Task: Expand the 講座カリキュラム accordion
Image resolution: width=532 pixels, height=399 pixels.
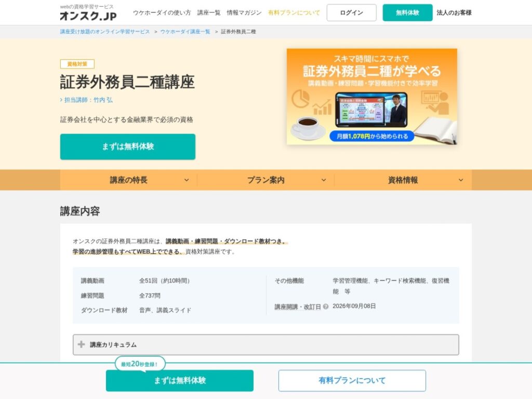Action: tap(265, 345)
